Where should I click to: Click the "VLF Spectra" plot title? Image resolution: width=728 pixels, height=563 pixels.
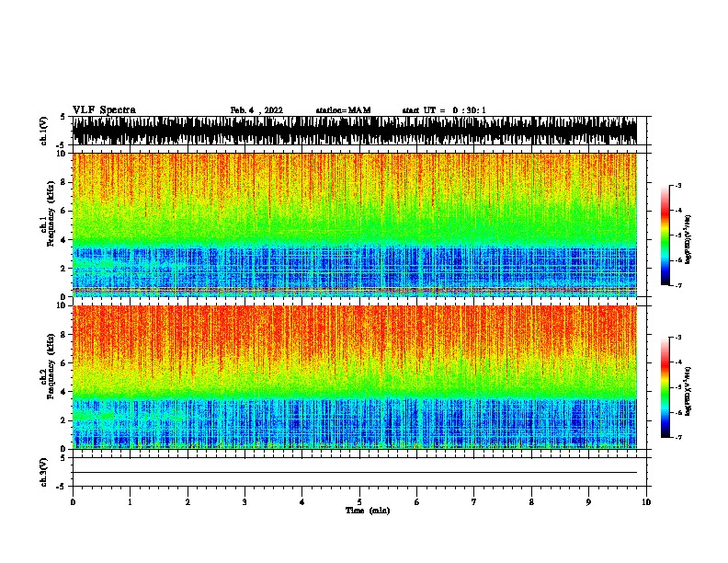pyautogui.click(x=104, y=110)
